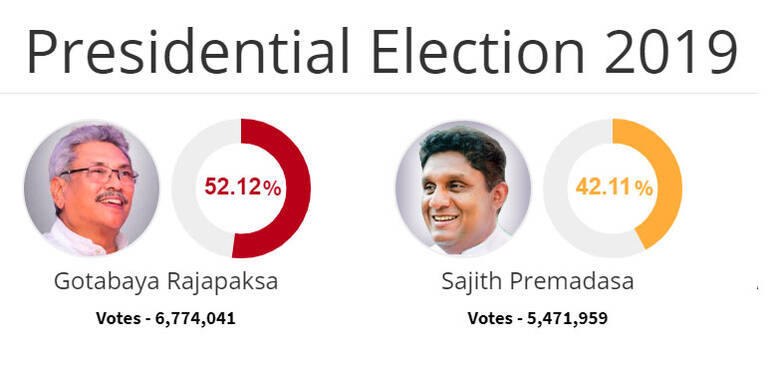Click Gotabaya Rajapaksa's portrait photo
Image resolution: width=775 pixels, height=377 pixels.
click(92, 188)
